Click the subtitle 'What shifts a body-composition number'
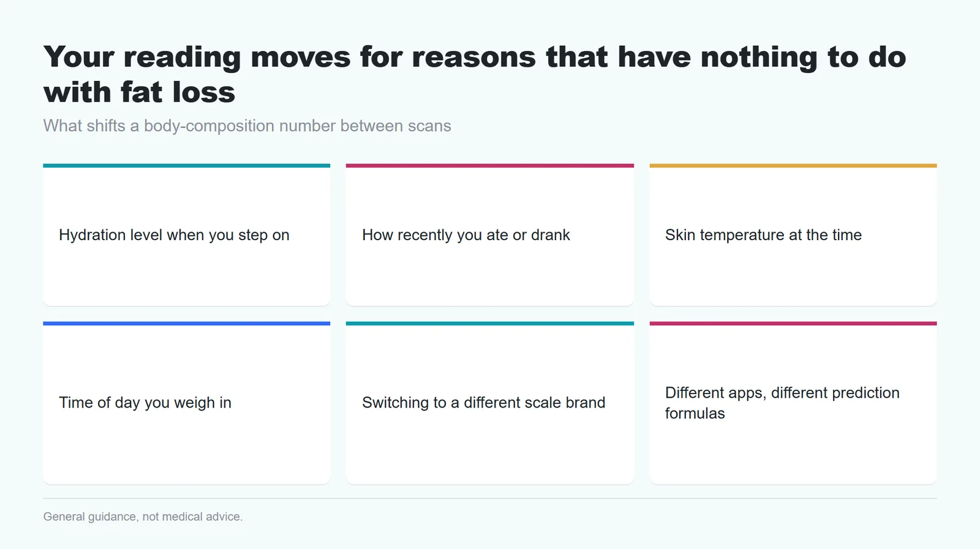The height and width of the screenshot is (549, 980). [x=190, y=126]
